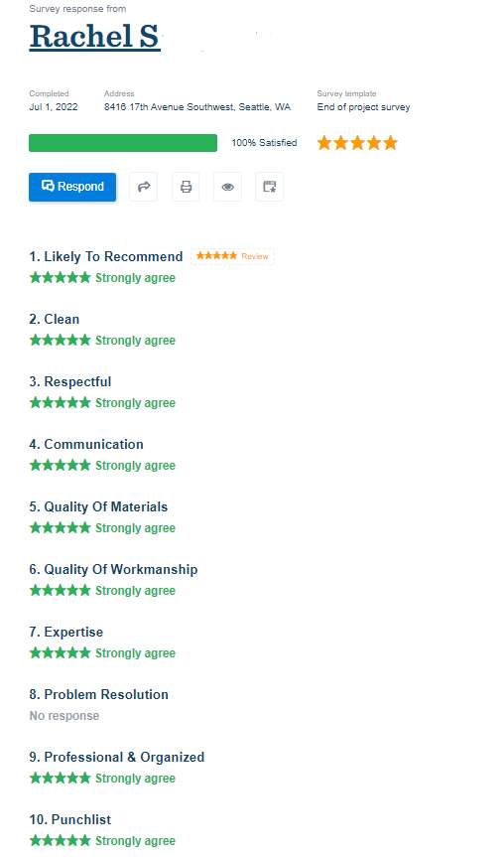
Task: Click the Respond button
Action: click(72, 187)
